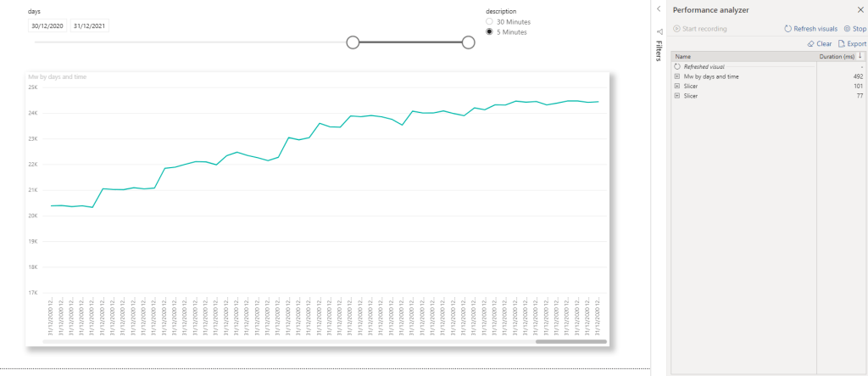Click the Duration sort arrow icon
The width and height of the screenshot is (868, 376).
(862, 56)
